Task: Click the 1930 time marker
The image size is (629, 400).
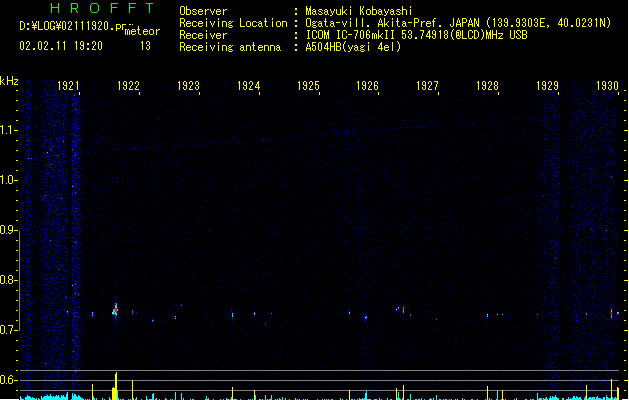Action: (607, 86)
